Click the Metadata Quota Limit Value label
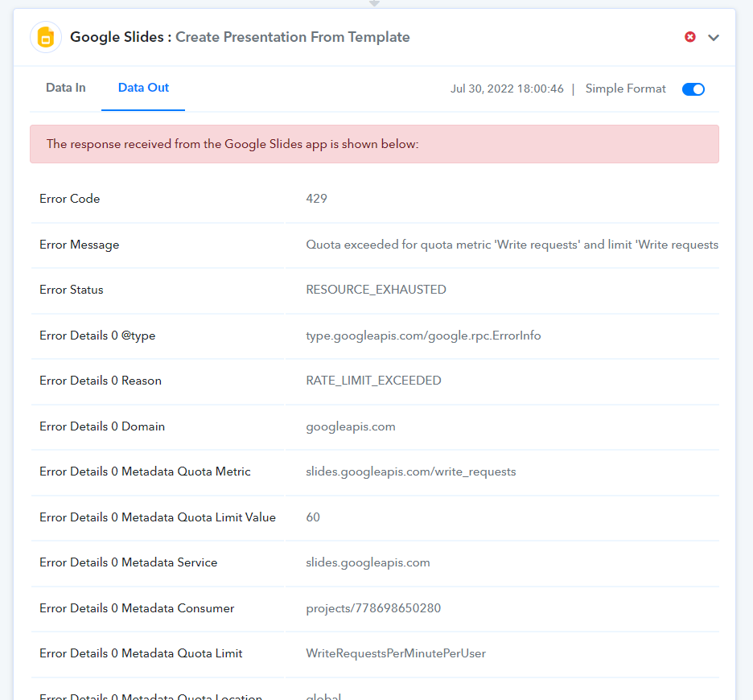The height and width of the screenshot is (700, 753). click(158, 517)
